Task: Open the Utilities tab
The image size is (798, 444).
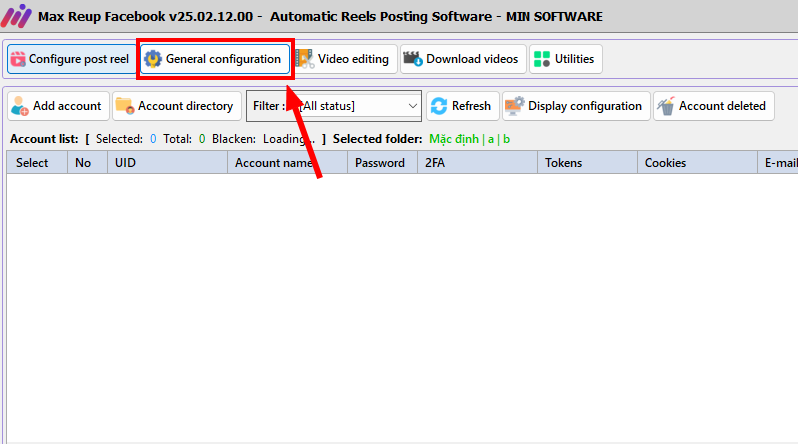Action: coord(566,59)
